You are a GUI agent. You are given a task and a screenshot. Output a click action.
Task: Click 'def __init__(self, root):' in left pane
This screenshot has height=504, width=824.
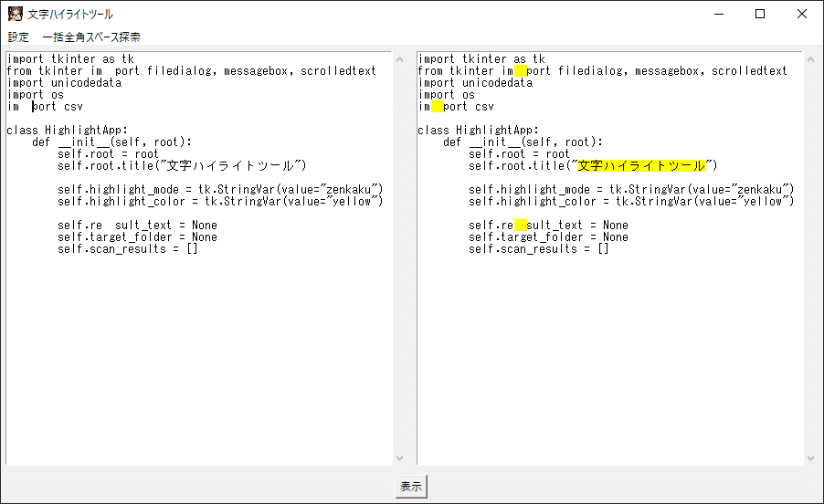tap(112, 142)
